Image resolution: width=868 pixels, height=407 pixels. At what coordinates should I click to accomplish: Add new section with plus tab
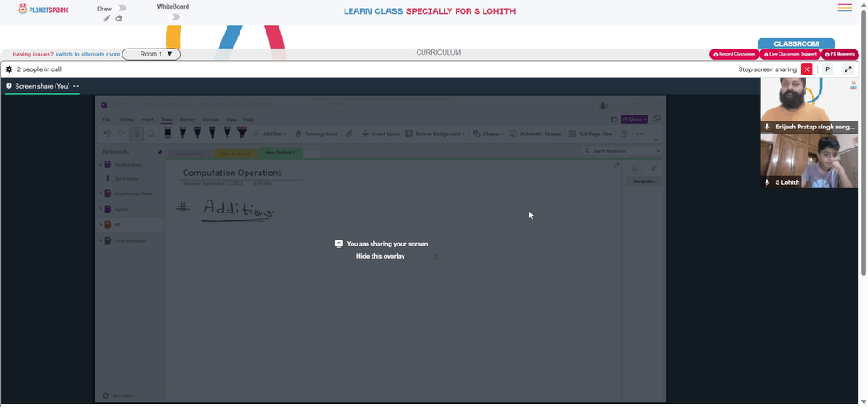point(311,154)
